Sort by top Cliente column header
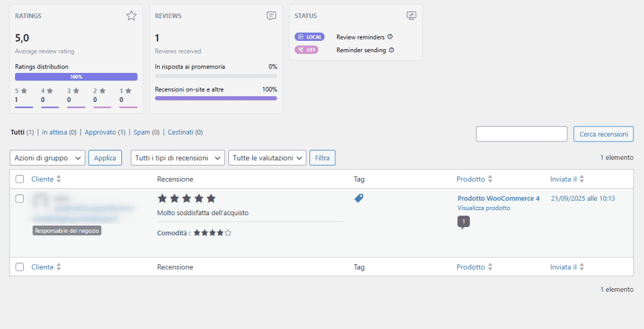644x329 pixels. tap(43, 179)
